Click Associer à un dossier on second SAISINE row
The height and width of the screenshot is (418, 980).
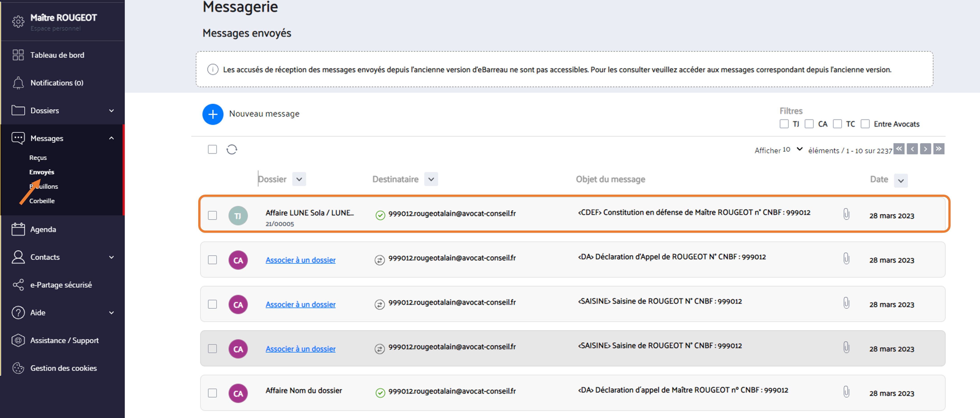click(300, 349)
